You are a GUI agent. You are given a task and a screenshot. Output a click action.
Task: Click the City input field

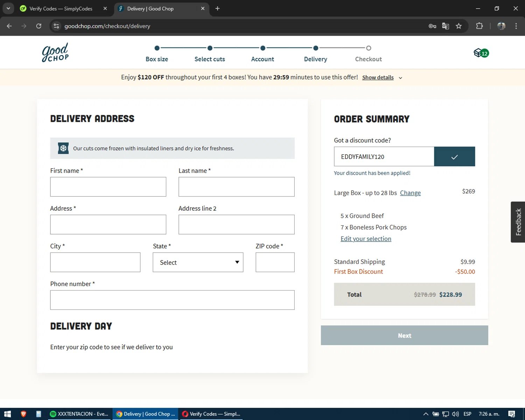click(95, 262)
